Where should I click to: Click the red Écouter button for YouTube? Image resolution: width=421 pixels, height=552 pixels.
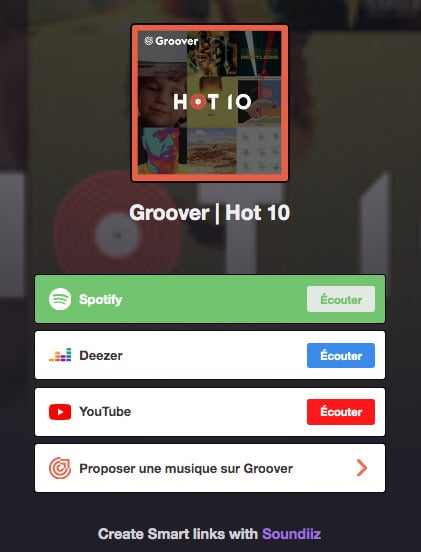pyautogui.click(x=341, y=412)
